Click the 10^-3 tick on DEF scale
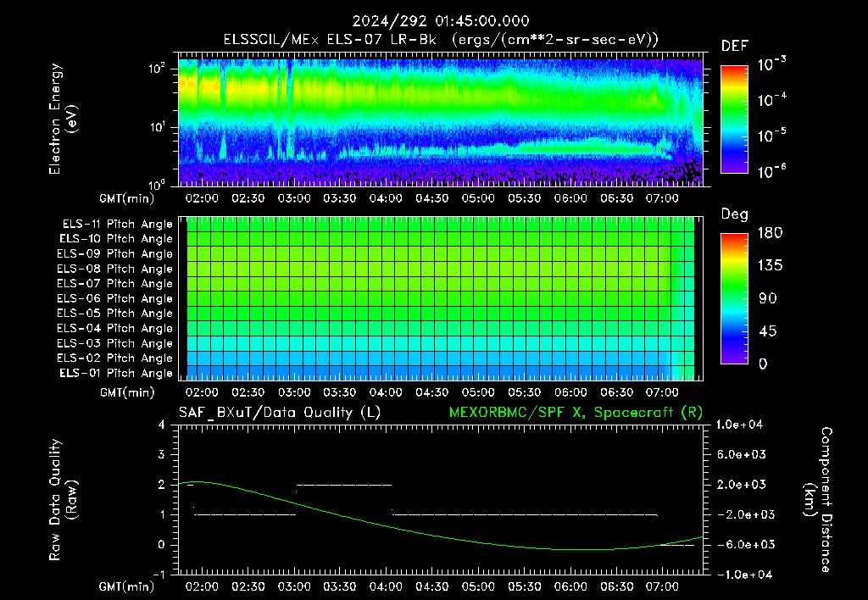The height and width of the screenshot is (600, 868). 771,64
